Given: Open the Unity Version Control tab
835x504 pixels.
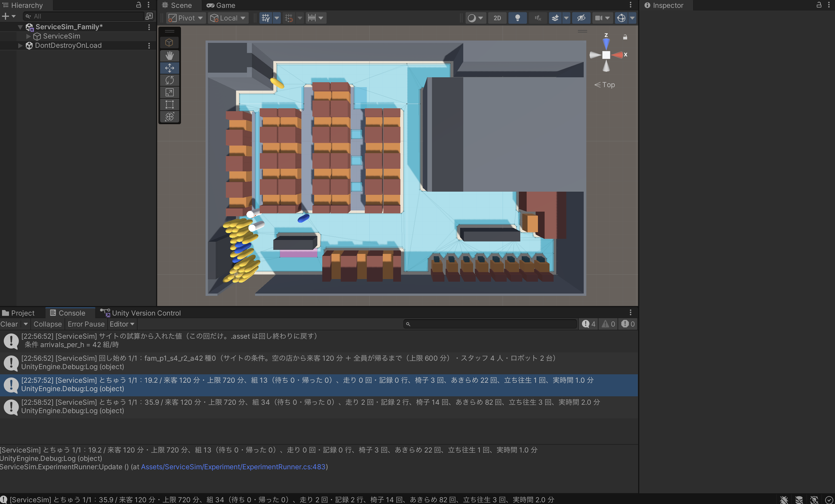Looking at the screenshot, I should 140,313.
